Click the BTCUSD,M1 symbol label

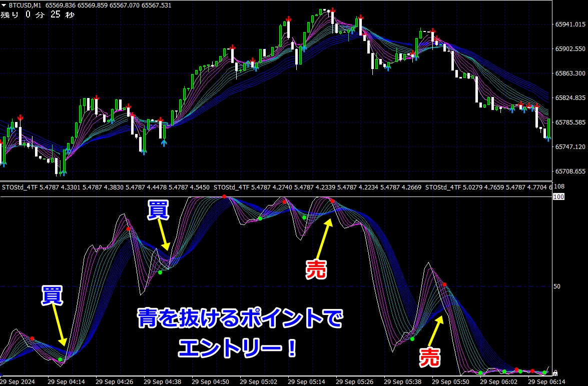(25, 5)
